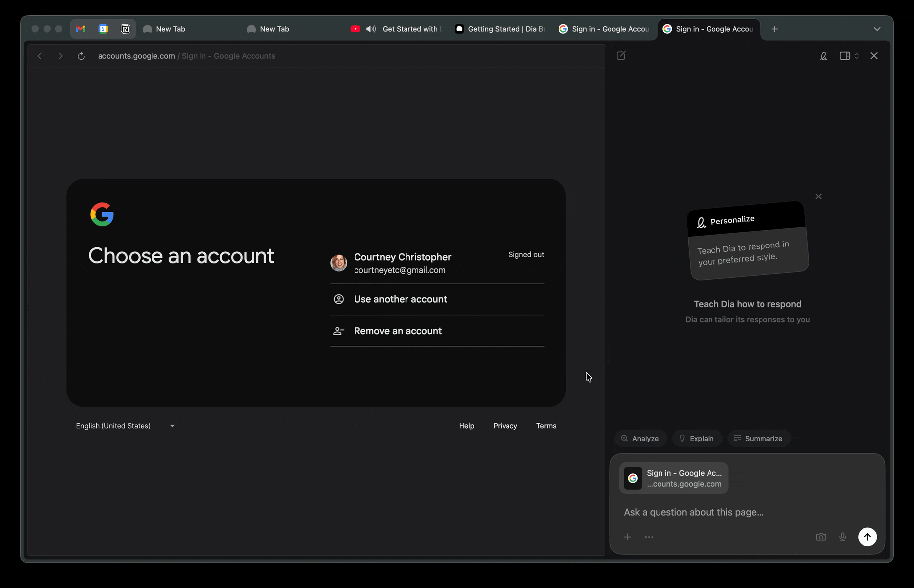Click Remove an account

click(x=437, y=331)
